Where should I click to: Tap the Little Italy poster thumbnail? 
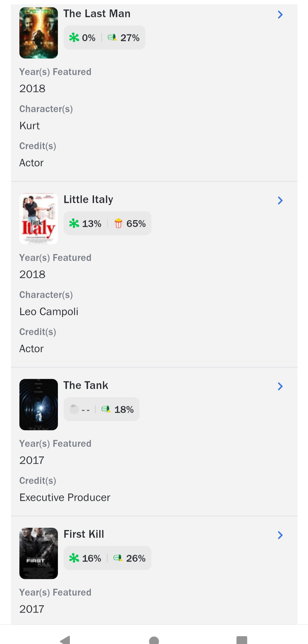pos(38,219)
